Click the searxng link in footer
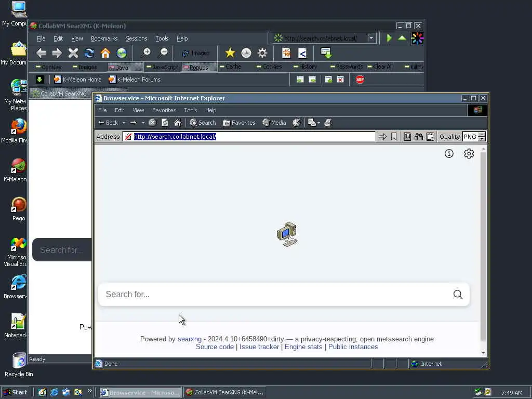 [189, 339]
